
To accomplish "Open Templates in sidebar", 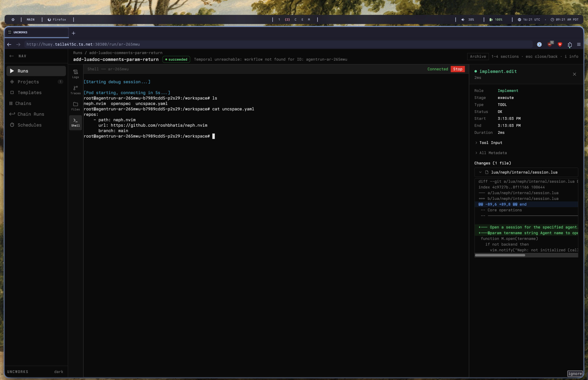I will tap(36, 92).
